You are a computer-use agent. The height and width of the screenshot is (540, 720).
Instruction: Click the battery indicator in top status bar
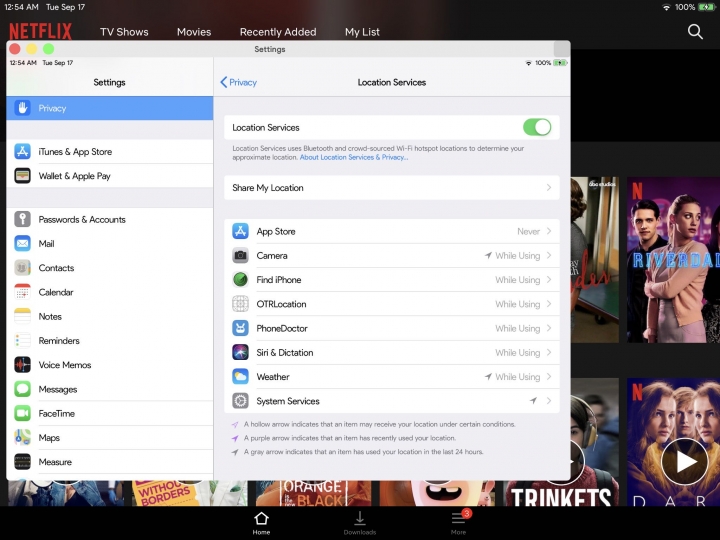point(706,7)
